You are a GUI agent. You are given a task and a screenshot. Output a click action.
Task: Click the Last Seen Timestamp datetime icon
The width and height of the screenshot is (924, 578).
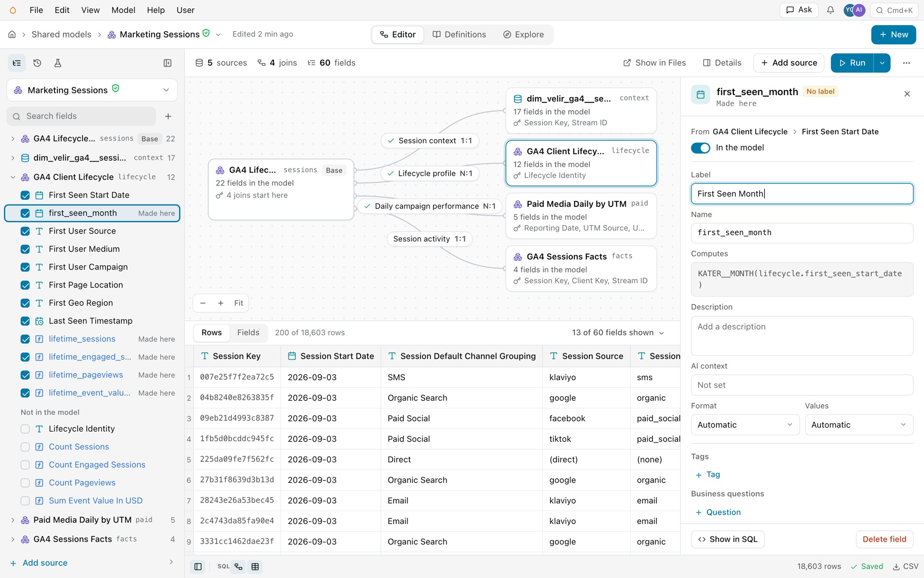point(39,321)
